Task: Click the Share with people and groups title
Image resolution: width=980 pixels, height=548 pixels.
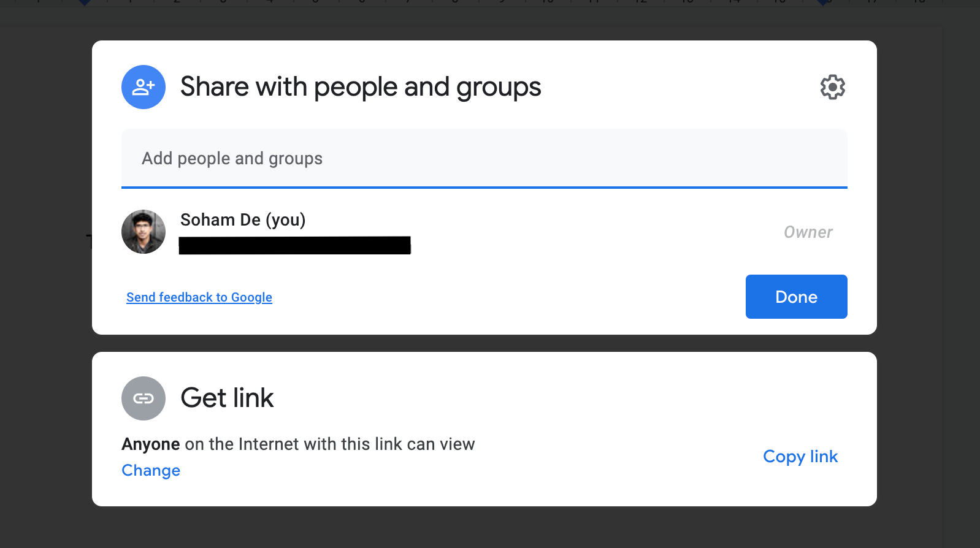Action: [360, 86]
